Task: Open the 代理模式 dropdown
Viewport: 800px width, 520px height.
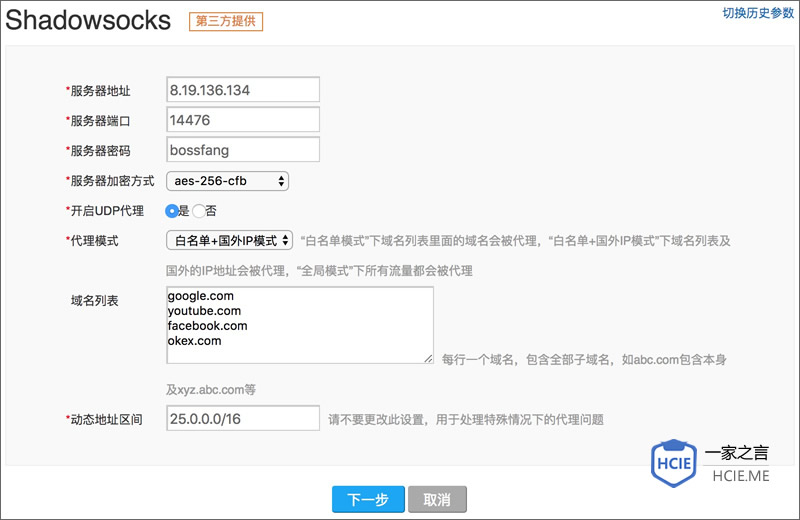Action: tap(230, 240)
